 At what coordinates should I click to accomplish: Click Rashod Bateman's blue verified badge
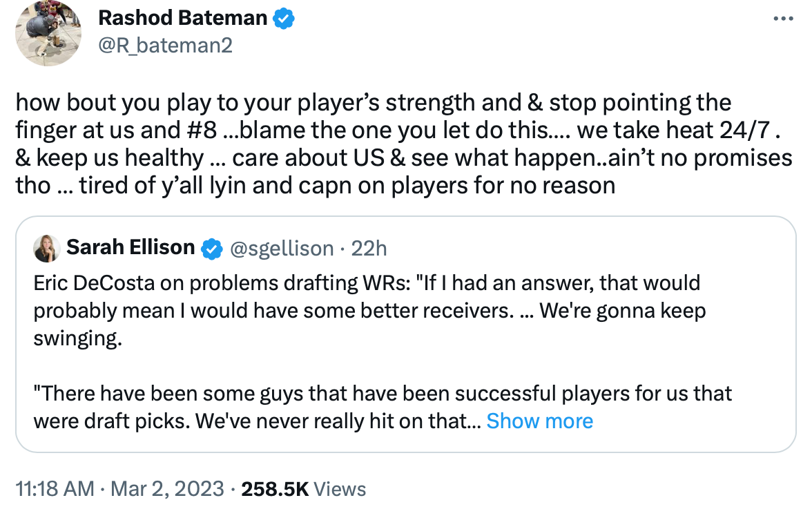pyautogui.click(x=284, y=19)
